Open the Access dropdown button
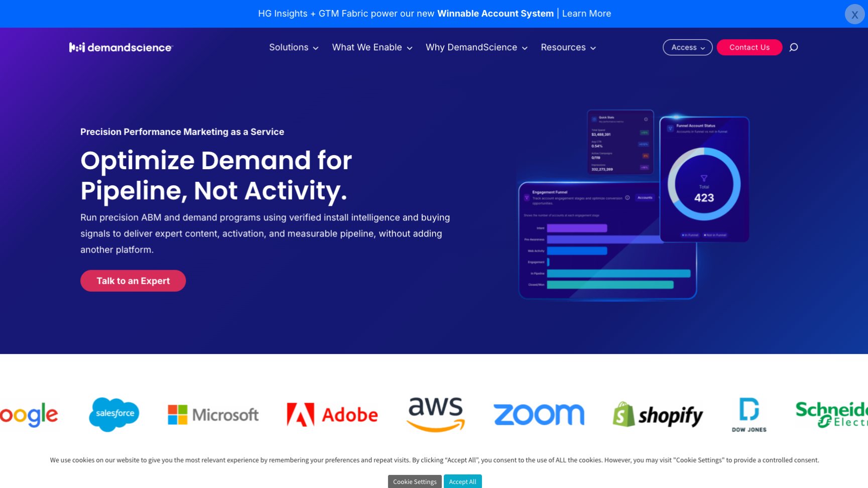Image resolution: width=868 pixels, height=488 pixels. tap(687, 47)
